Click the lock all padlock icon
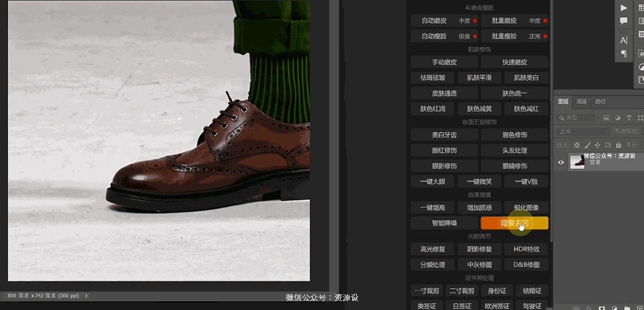 pos(618,145)
